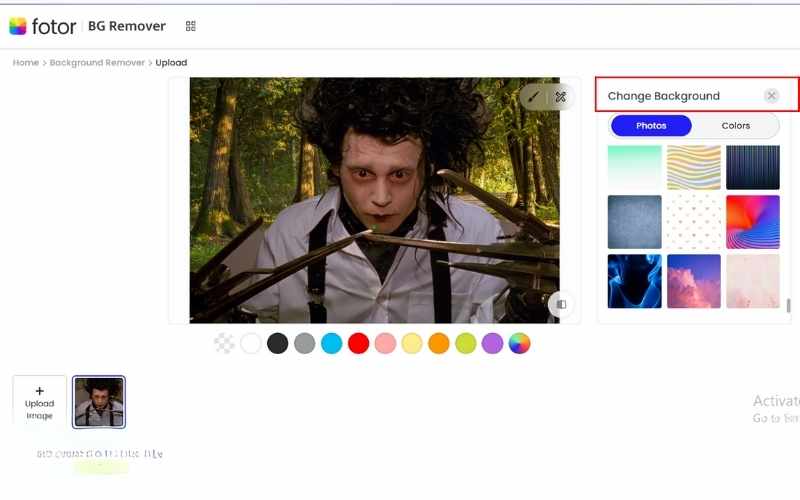Choose the mint green gradient background
Viewport: 800px width, 500px height.
tap(634, 167)
